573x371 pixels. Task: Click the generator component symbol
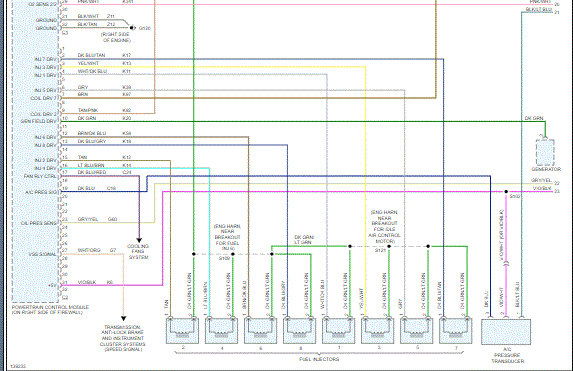click(x=545, y=152)
